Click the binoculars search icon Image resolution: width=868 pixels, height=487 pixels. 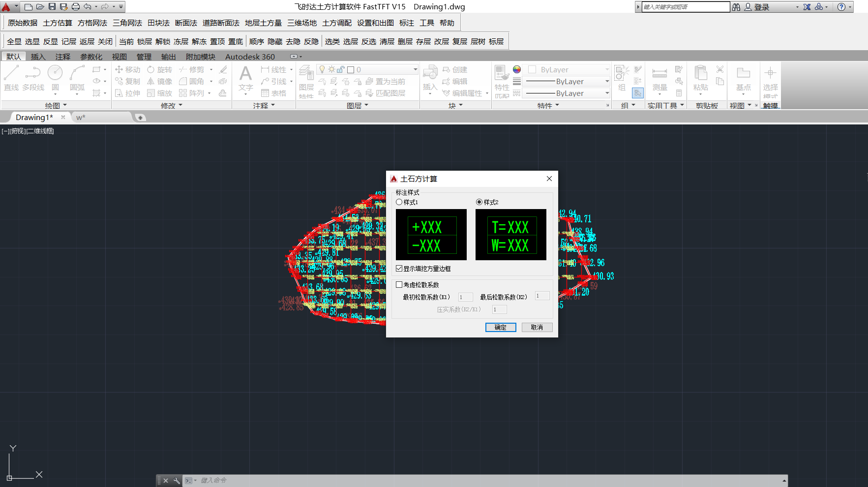click(736, 7)
